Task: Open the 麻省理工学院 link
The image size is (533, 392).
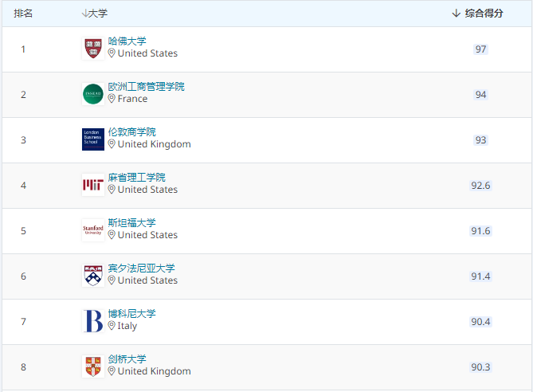Action: click(137, 178)
